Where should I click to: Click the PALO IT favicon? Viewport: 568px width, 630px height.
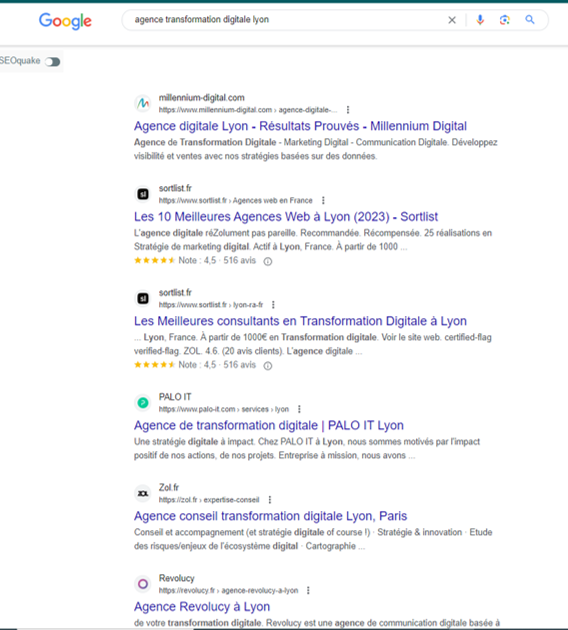click(x=143, y=403)
